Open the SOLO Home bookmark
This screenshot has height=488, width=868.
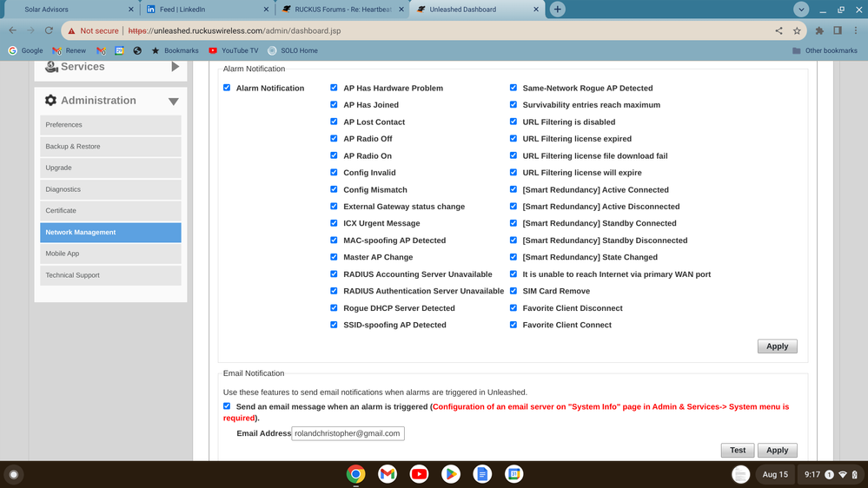(292, 50)
